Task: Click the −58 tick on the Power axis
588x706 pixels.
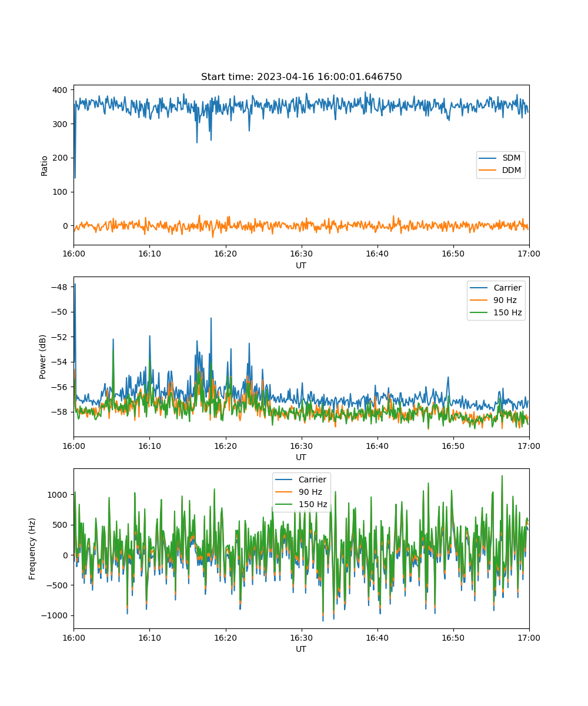Action: 61,412
